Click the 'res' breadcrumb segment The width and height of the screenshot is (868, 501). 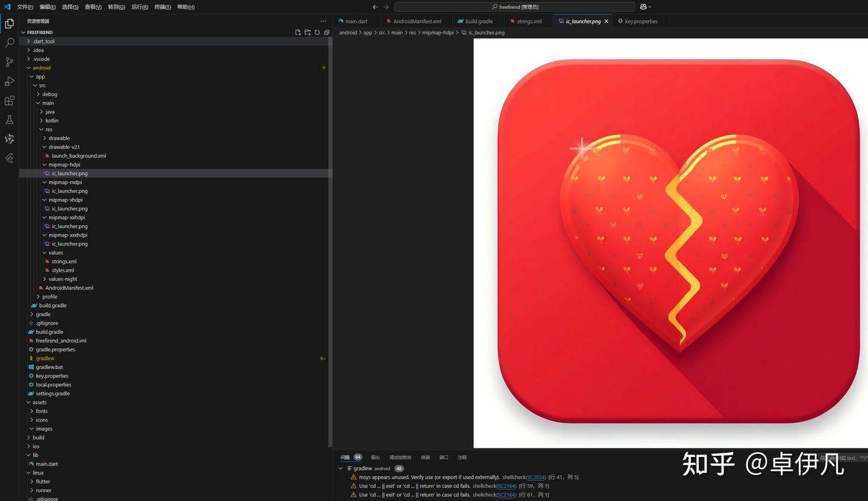(412, 33)
